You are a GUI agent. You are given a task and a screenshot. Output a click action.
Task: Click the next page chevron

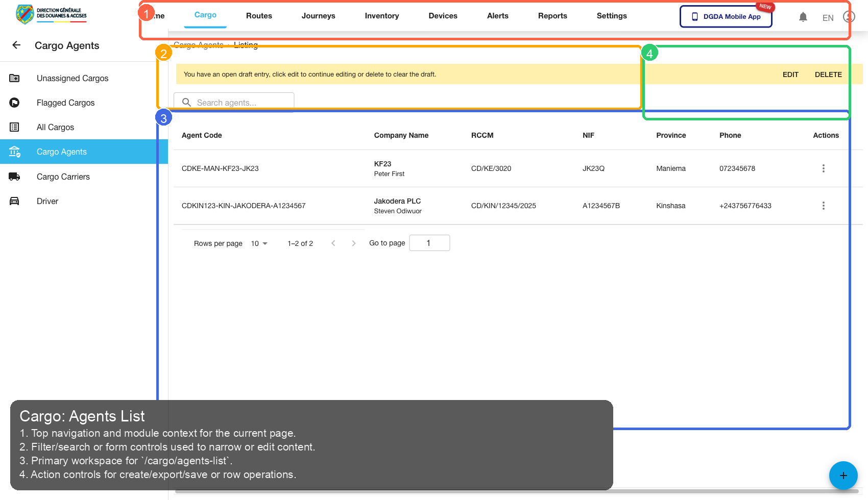tap(353, 243)
